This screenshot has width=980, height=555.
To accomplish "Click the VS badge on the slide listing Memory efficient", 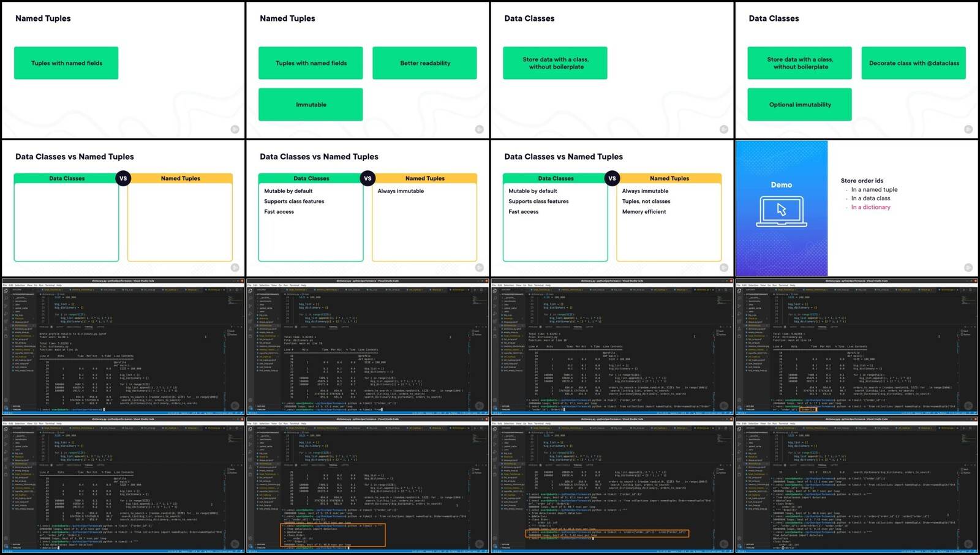I will [612, 178].
